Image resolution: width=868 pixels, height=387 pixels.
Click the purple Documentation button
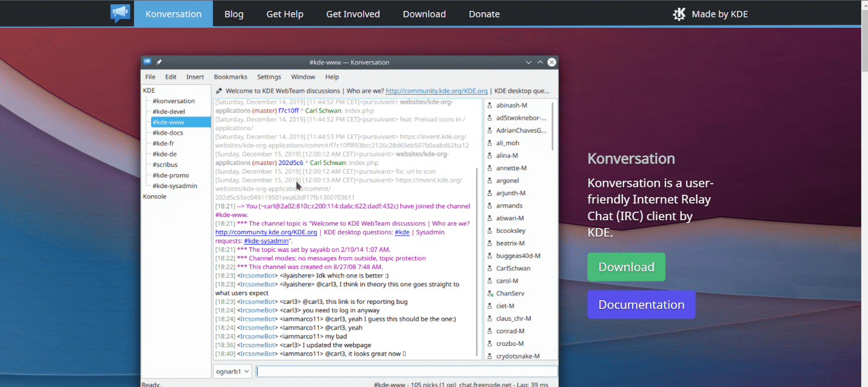click(x=641, y=305)
